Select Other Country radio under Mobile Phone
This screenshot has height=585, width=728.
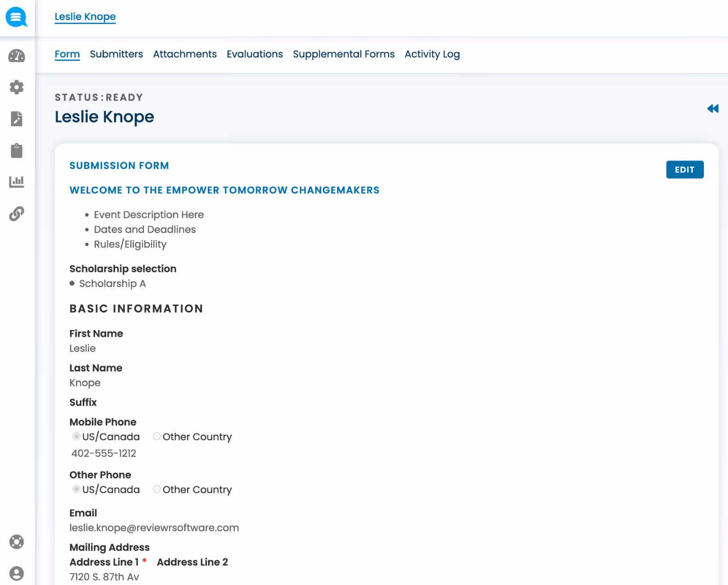(x=157, y=436)
